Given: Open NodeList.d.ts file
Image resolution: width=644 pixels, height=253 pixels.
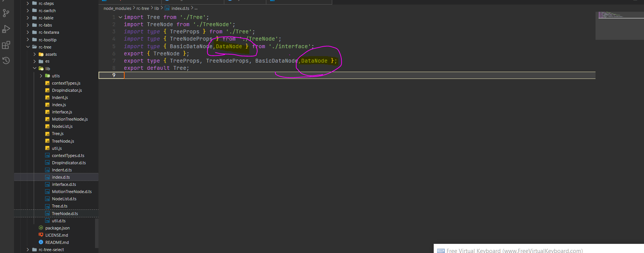Looking at the screenshot, I should pyautogui.click(x=64, y=199).
